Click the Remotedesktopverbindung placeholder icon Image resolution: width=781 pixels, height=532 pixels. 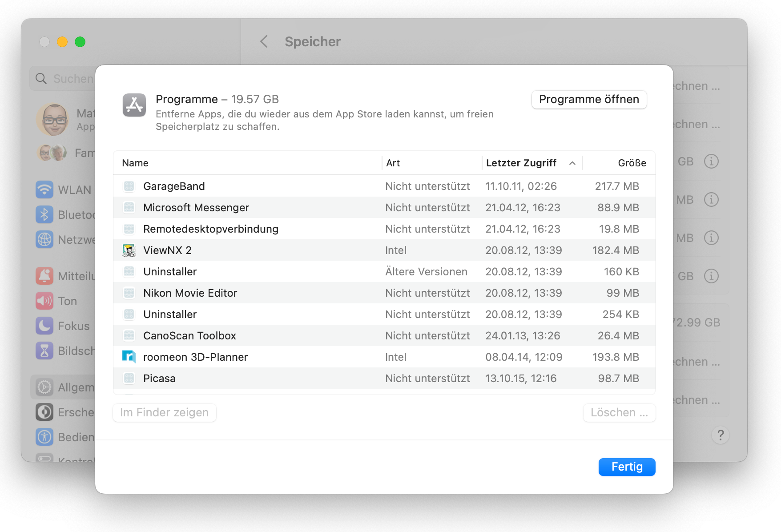point(129,229)
